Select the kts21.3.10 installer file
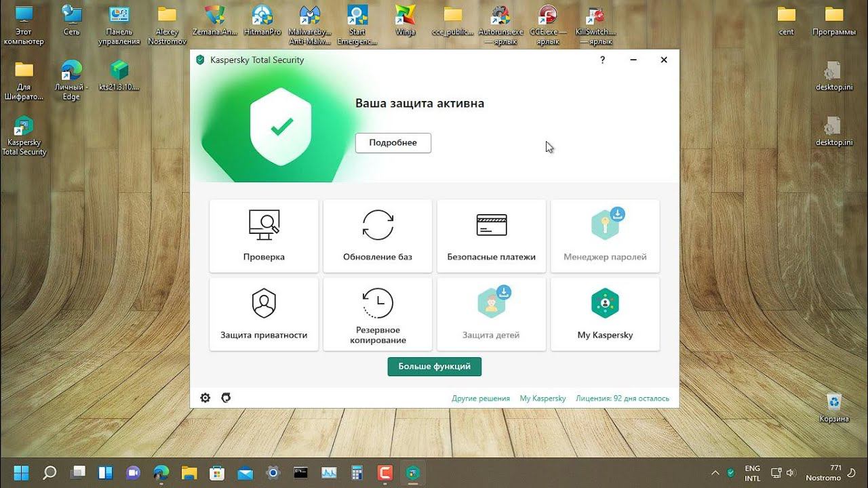The height and width of the screenshot is (488, 868). tap(119, 77)
